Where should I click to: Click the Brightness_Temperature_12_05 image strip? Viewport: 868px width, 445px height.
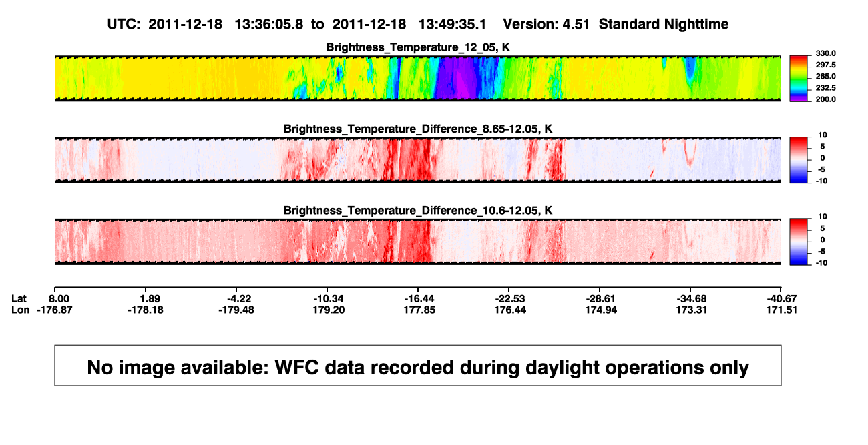tap(418, 79)
